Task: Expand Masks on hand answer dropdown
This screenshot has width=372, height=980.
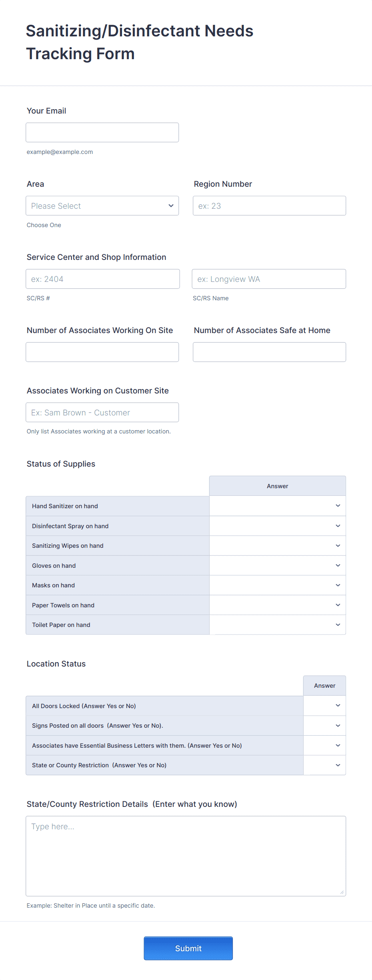Action: click(x=278, y=585)
